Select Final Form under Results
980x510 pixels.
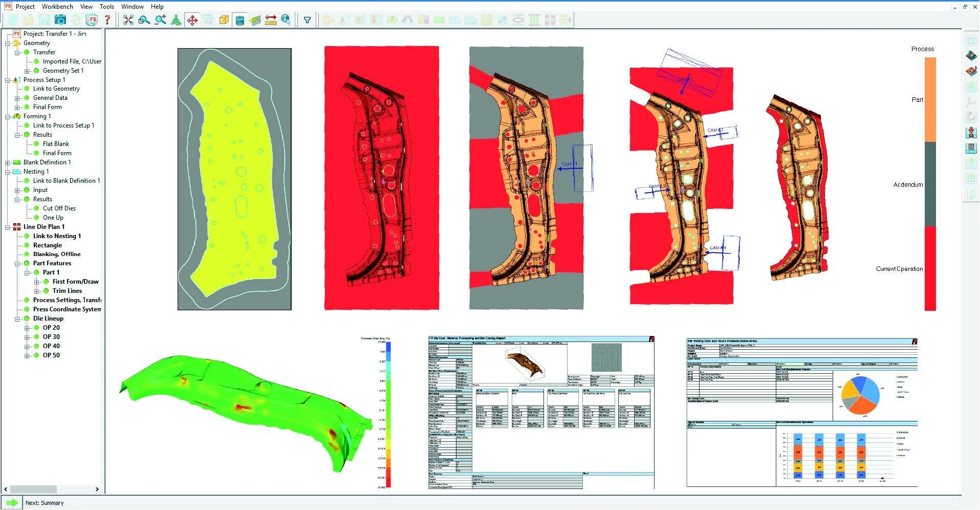57,153
